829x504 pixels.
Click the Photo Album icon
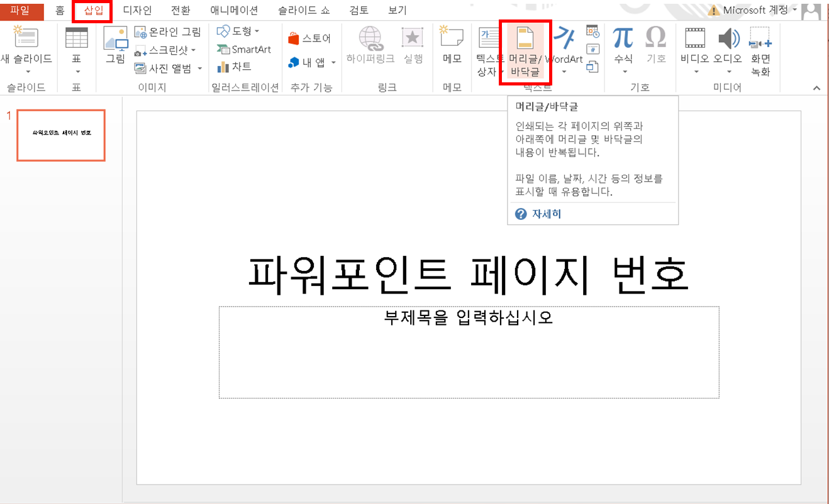pyautogui.click(x=140, y=68)
